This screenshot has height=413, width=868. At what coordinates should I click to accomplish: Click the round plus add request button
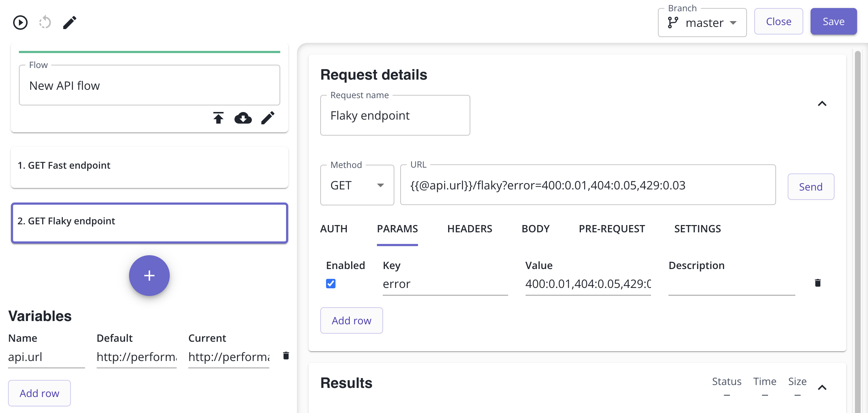coord(149,276)
